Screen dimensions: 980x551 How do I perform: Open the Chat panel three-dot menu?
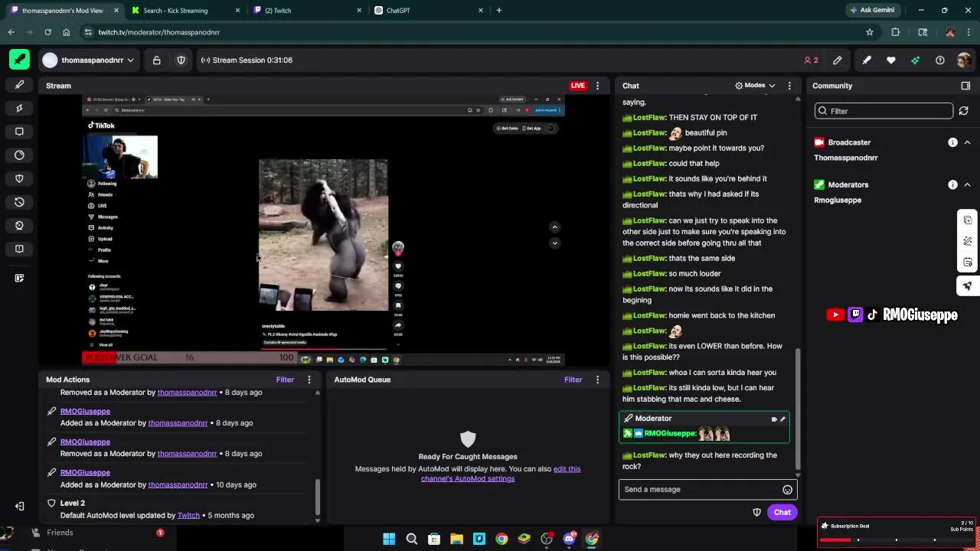(789, 86)
